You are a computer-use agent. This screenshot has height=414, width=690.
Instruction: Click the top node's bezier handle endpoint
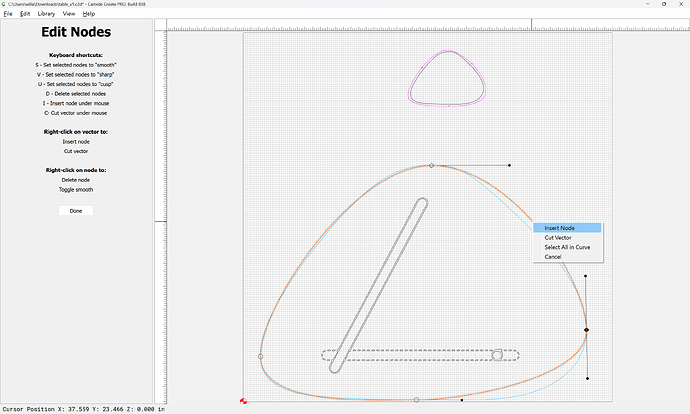click(509, 165)
